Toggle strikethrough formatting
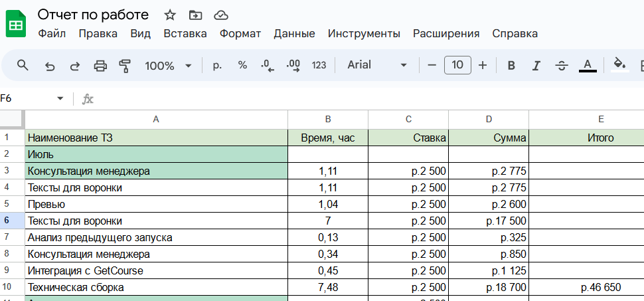The height and width of the screenshot is (301, 644). point(561,65)
